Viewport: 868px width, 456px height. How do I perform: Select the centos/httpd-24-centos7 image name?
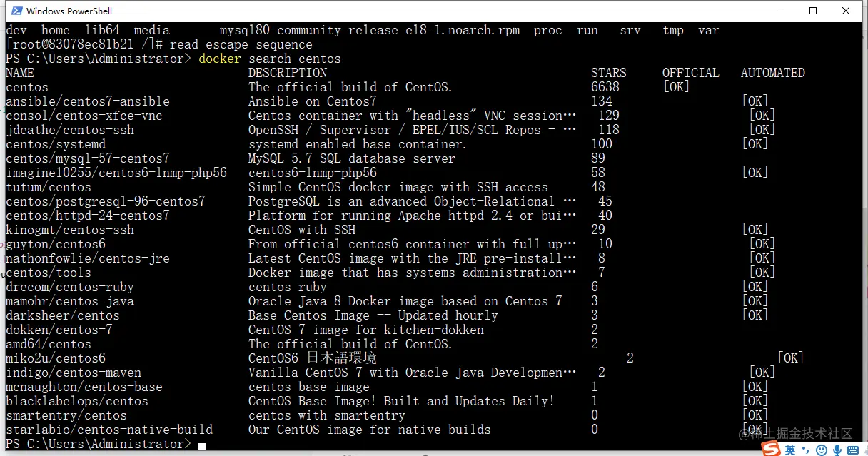point(88,216)
